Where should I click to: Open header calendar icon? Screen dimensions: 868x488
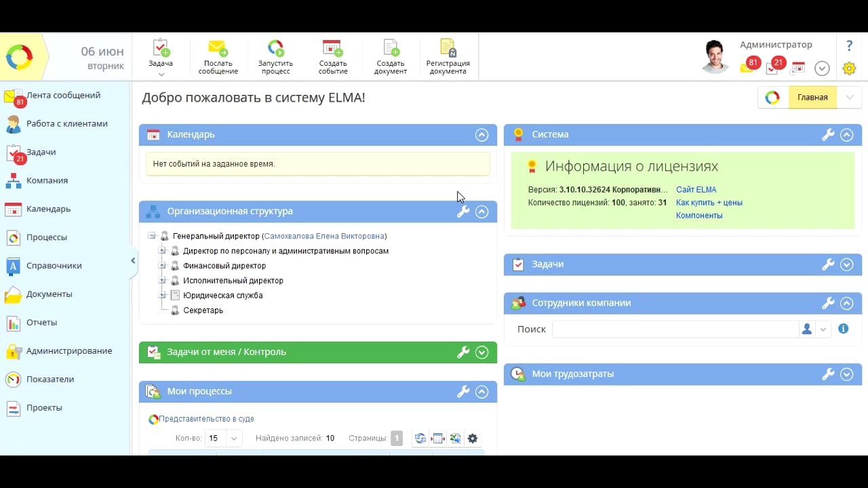tap(798, 67)
